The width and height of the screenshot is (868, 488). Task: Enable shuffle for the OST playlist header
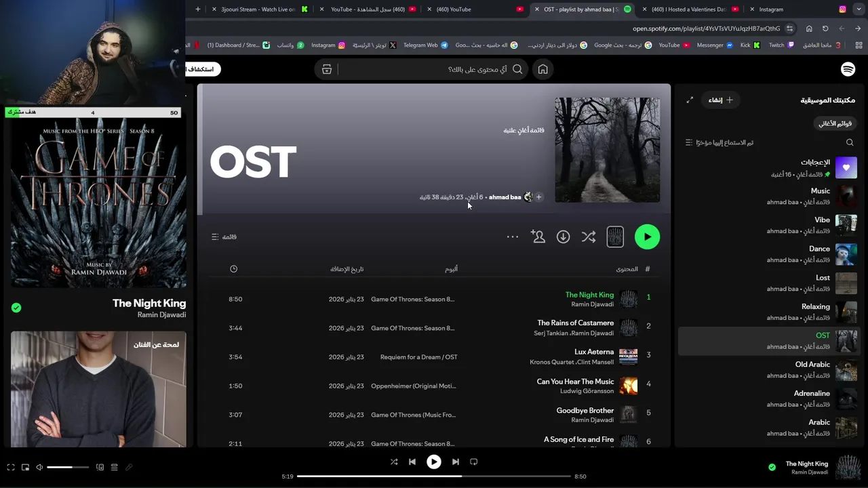tap(589, 237)
